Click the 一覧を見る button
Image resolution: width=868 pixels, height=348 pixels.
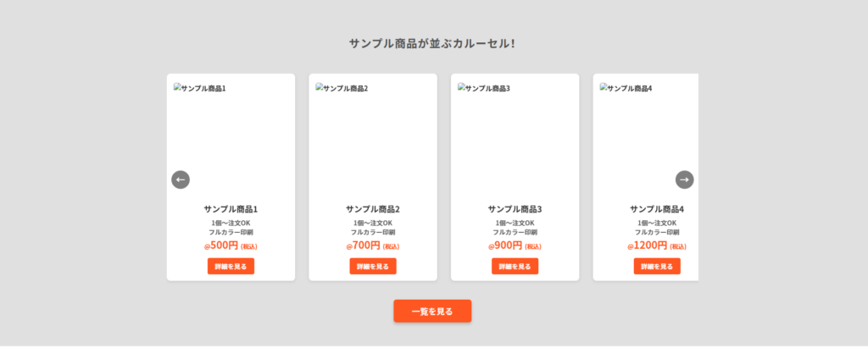click(x=432, y=311)
